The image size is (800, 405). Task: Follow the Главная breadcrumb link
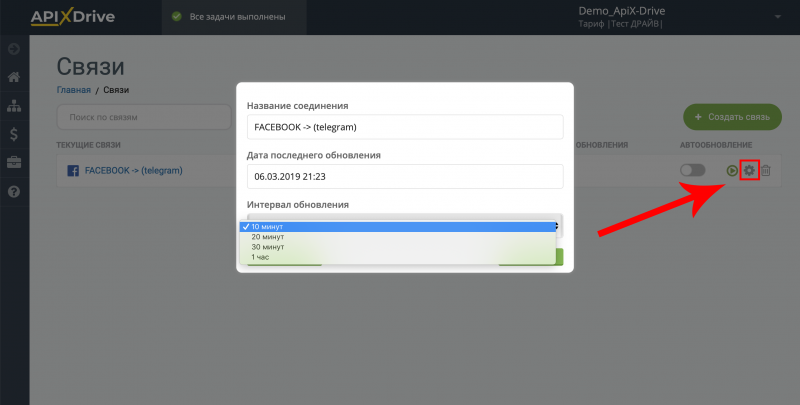(73, 90)
